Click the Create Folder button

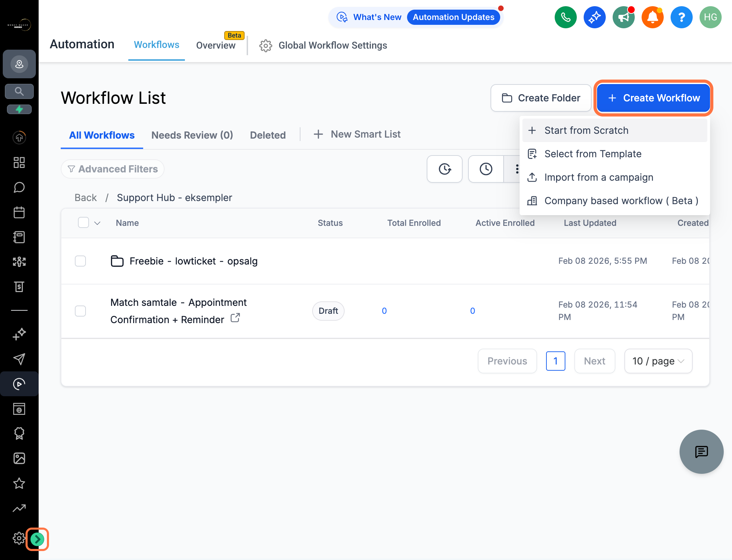(541, 98)
